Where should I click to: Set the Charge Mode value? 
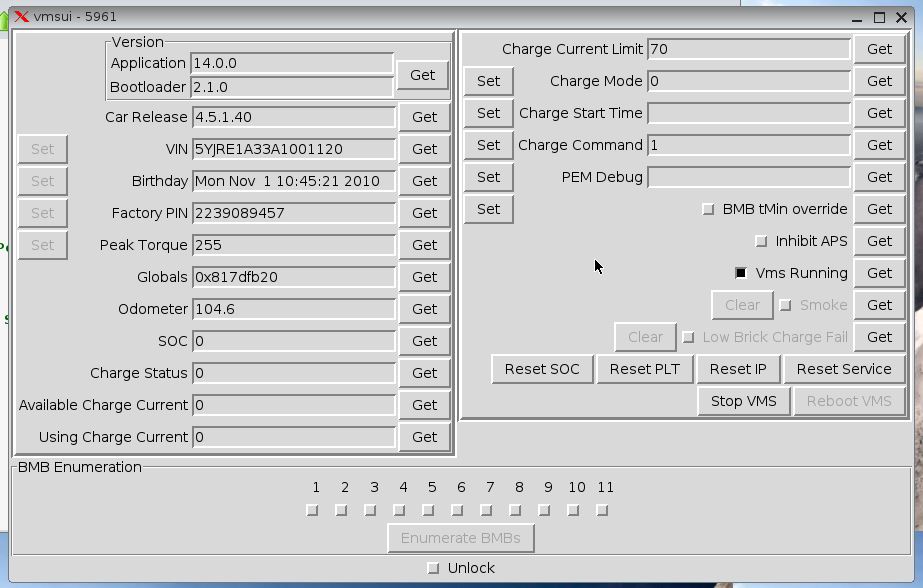click(489, 81)
